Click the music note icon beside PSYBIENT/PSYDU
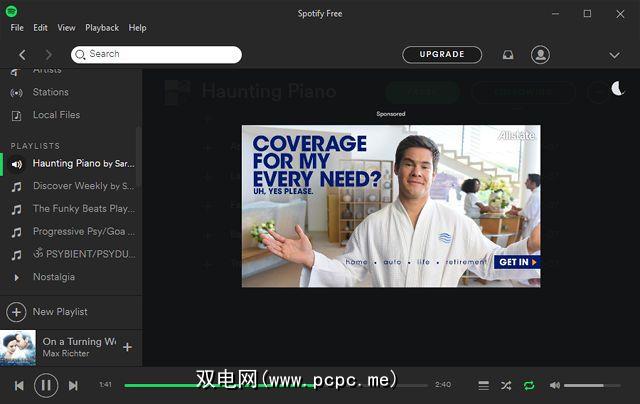This screenshot has width=640, height=404. click(16, 256)
